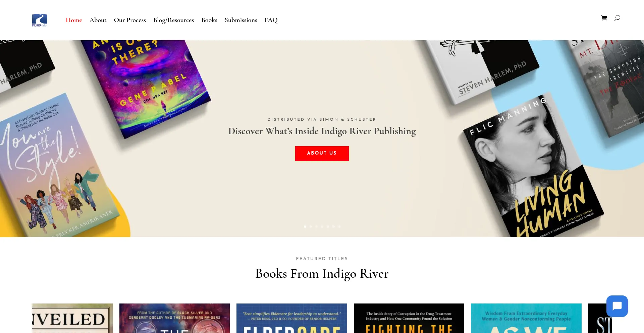
Task: Click the red ABOUT US button
Action: (322, 154)
